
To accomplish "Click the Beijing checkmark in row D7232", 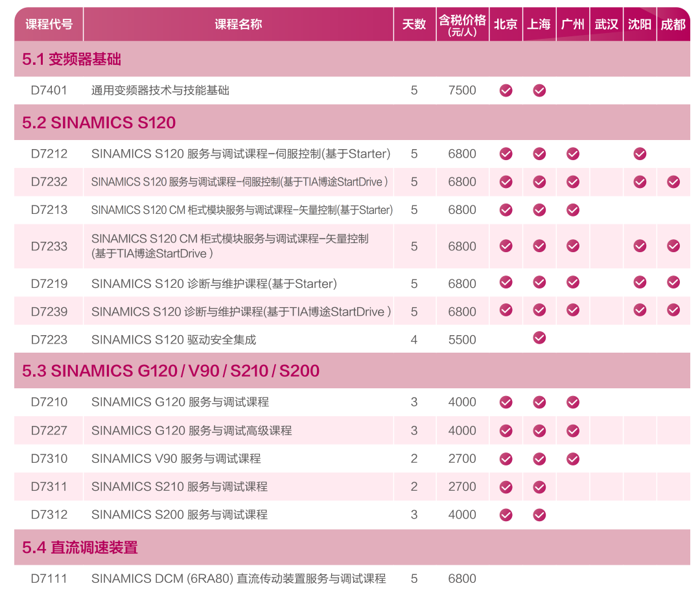I will point(506,182).
